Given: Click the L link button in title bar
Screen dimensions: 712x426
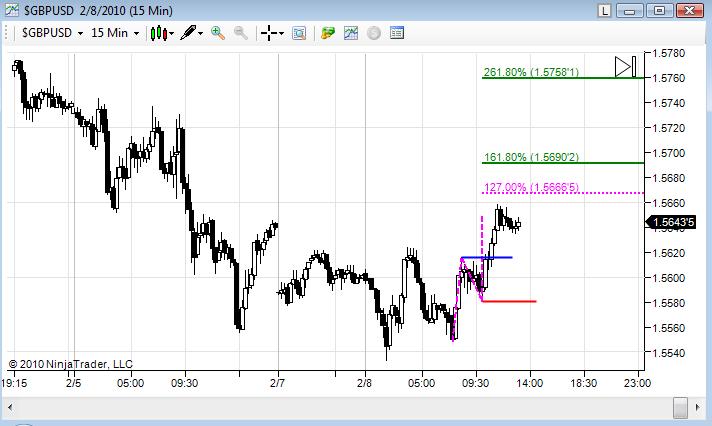Looking at the screenshot, I should coord(604,10).
